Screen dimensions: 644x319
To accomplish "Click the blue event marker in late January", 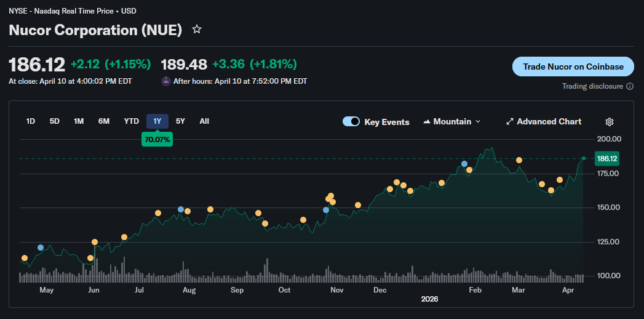I will [x=464, y=164].
